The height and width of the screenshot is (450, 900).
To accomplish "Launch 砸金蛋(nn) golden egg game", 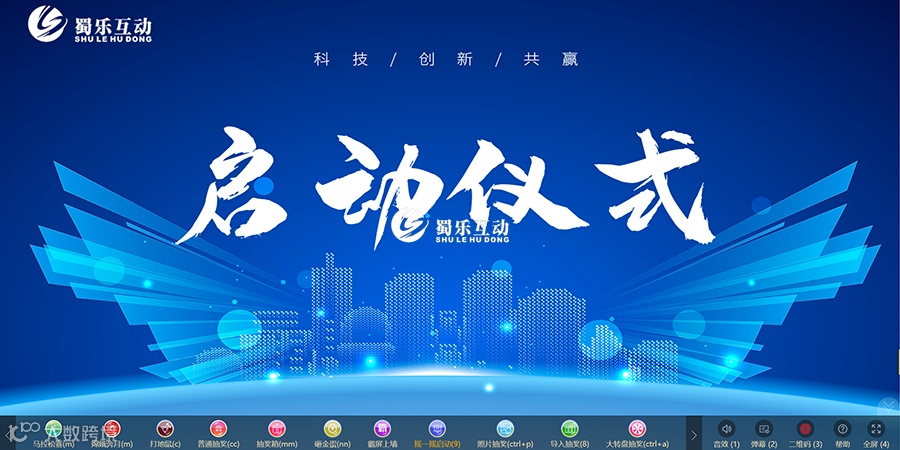I will [332, 429].
